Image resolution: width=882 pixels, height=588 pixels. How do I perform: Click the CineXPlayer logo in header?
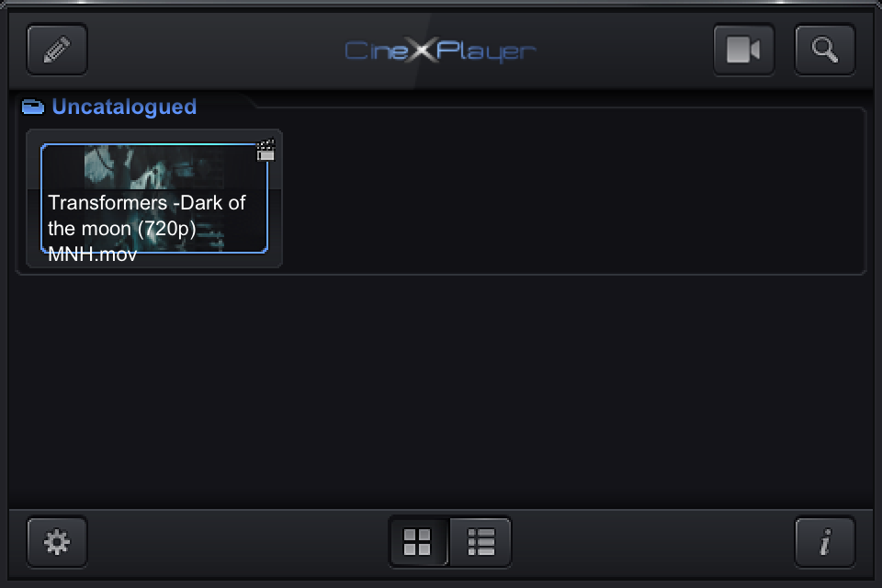pos(440,51)
